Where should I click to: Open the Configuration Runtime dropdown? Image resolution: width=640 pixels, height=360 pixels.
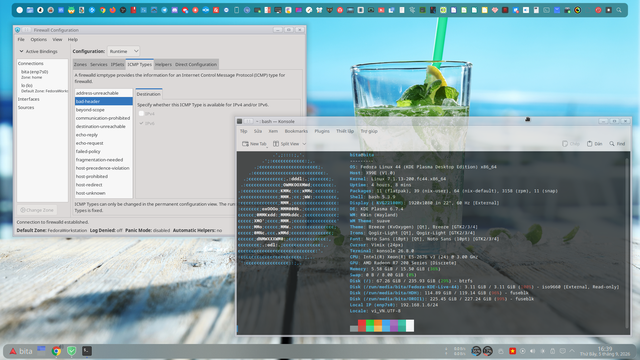[x=124, y=51]
